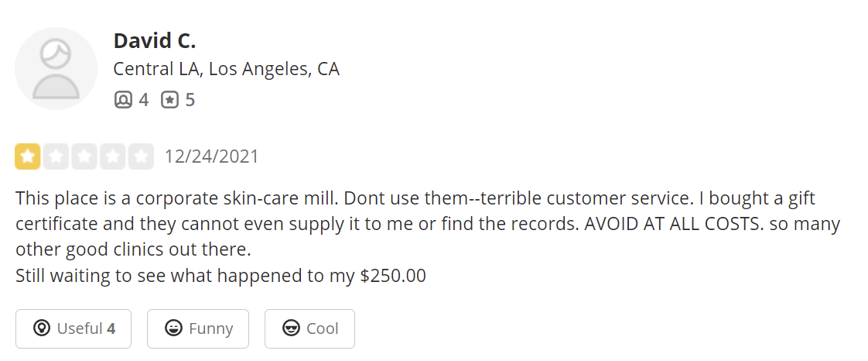Click the sunglasses face Cool icon
Screen dimensions: 868x361
coord(292,328)
